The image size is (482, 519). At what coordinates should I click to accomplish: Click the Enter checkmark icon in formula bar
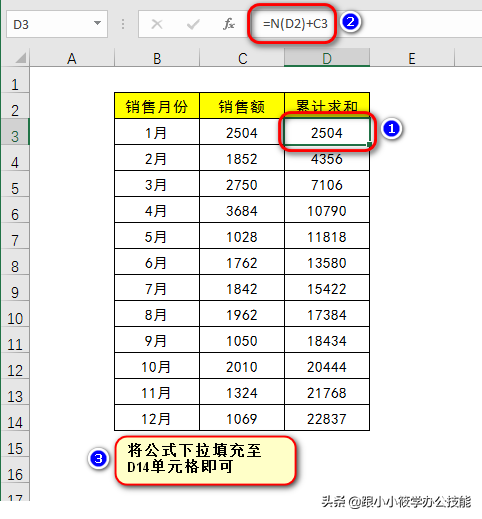193,24
